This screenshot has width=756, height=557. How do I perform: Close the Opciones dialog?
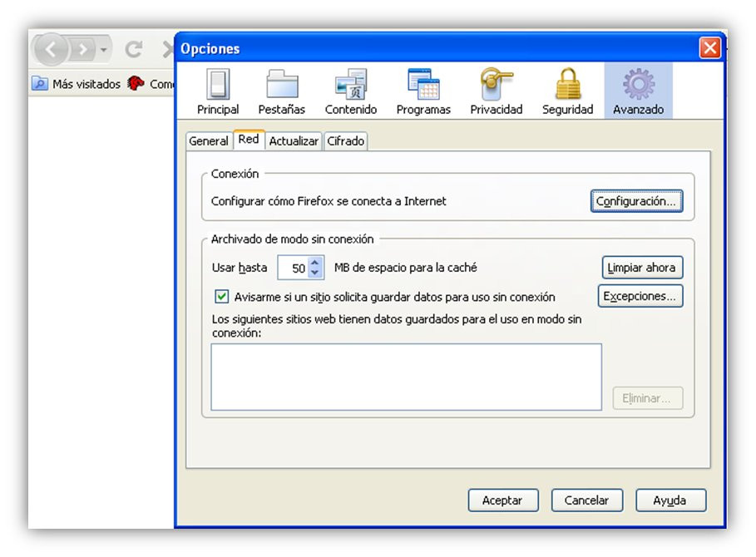pyautogui.click(x=709, y=47)
